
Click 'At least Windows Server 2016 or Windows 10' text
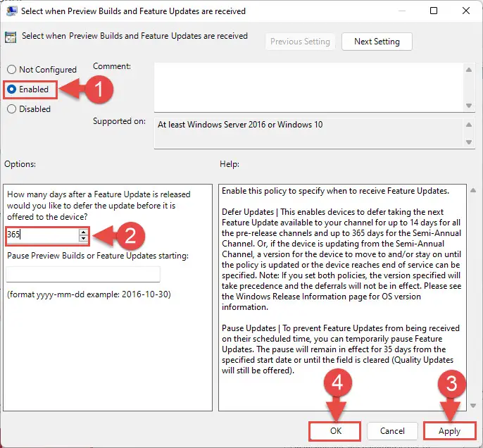240,125
